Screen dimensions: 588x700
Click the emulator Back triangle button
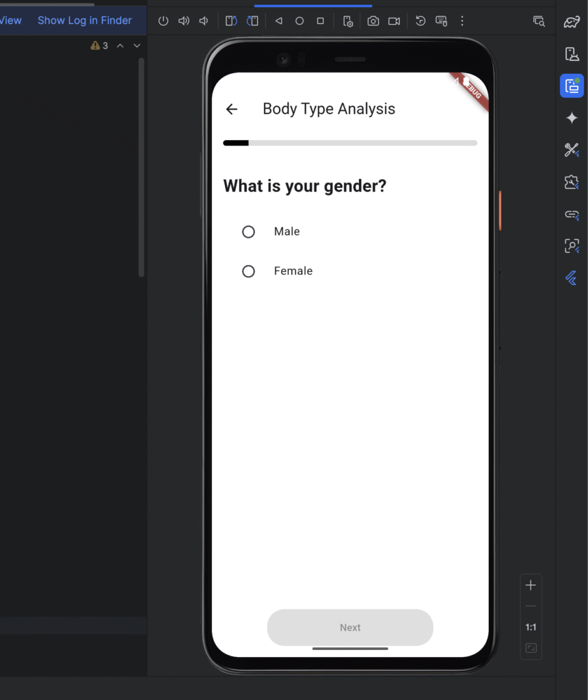279,21
